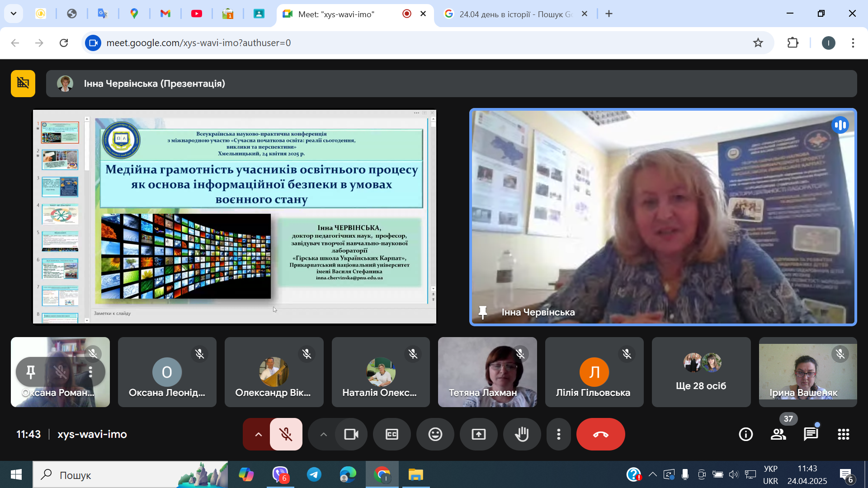This screenshot has width=868, height=488.
Task: Open the tab search dropdown in Chrome
Action: (x=14, y=14)
